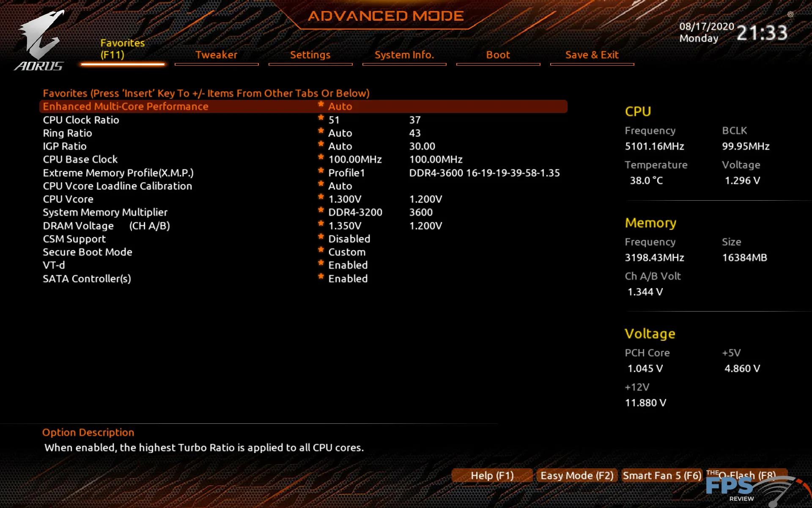Click the AORUS eagle logo
The width and height of the screenshot is (812, 508).
(x=39, y=40)
